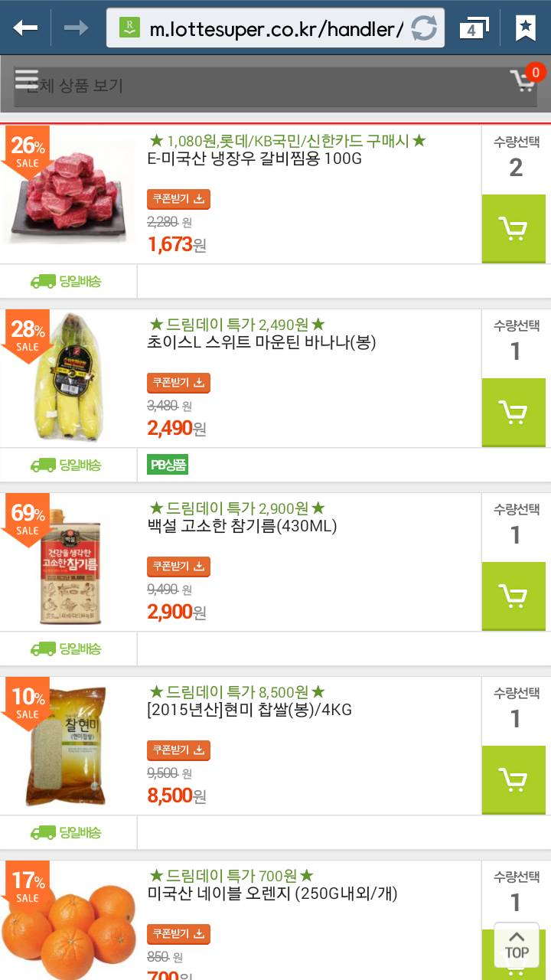
Task: Reload page using refresh icon
Action: [424, 29]
